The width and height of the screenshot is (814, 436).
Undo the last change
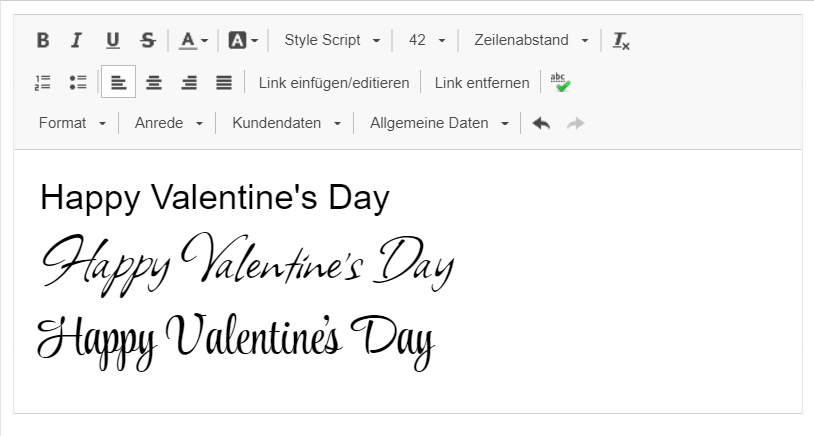(x=541, y=123)
